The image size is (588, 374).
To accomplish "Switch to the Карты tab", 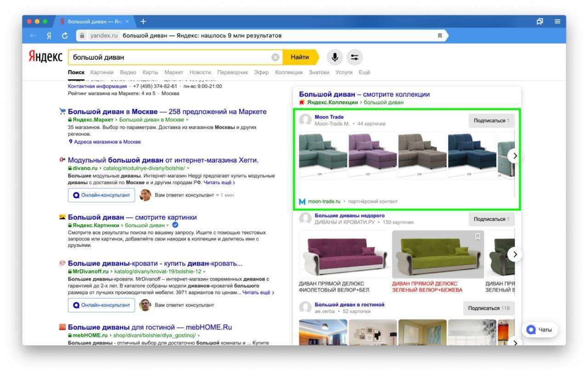I will click(x=150, y=72).
